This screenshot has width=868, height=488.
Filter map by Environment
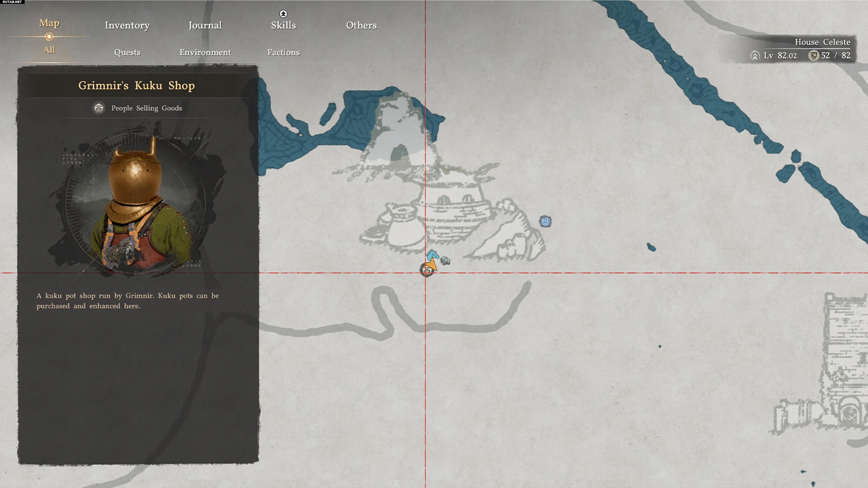pos(205,52)
